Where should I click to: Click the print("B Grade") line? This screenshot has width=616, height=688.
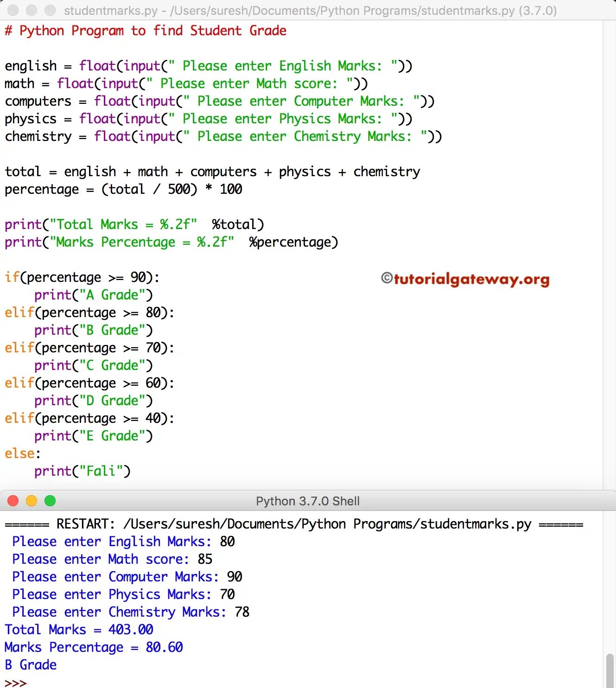click(x=94, y=330)
